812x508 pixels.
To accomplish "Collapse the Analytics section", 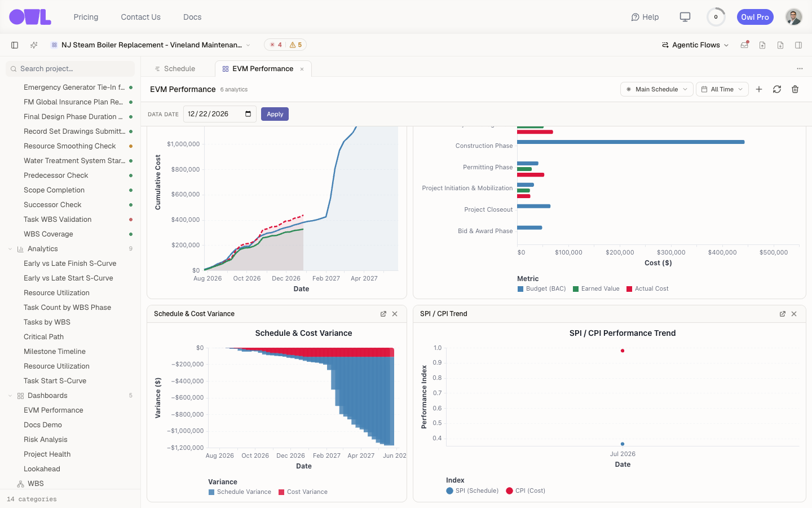I will point(10,249).
